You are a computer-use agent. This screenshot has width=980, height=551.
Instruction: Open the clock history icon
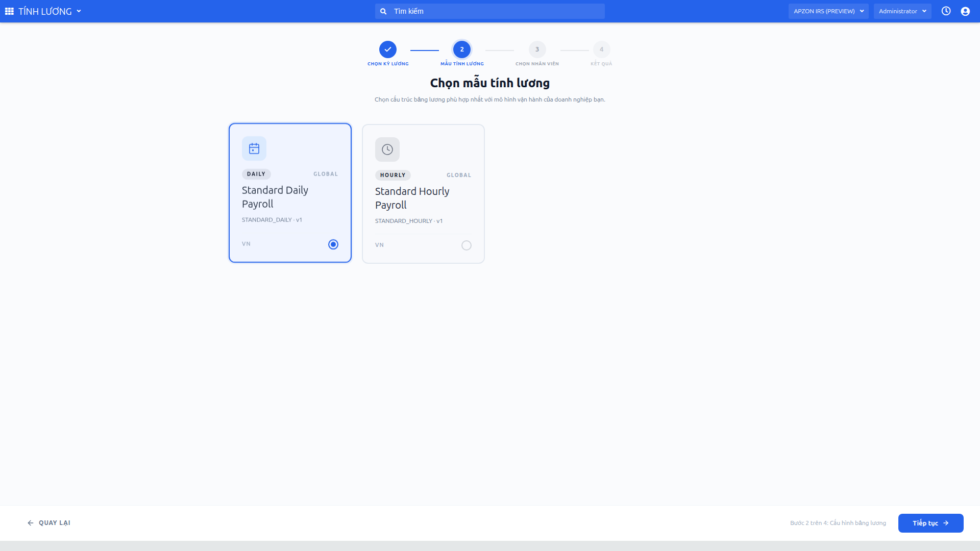[946, 11]
